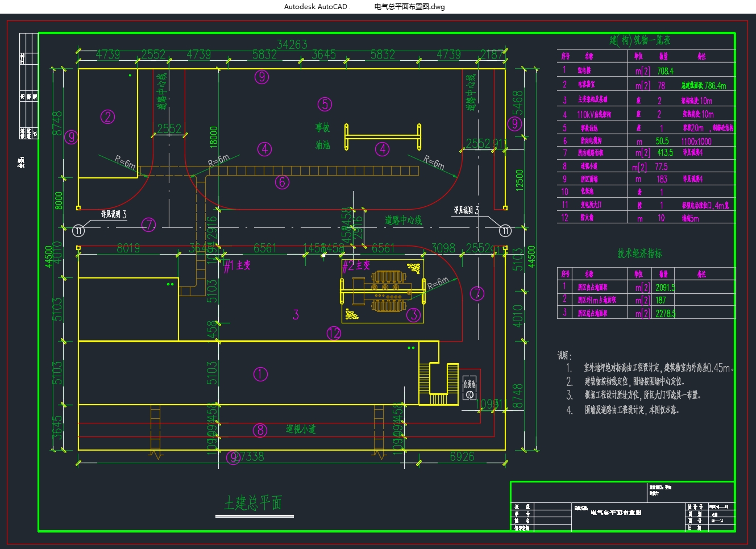Select the 建(构)筑物一览表 table heading

click(x=639, y=40)
